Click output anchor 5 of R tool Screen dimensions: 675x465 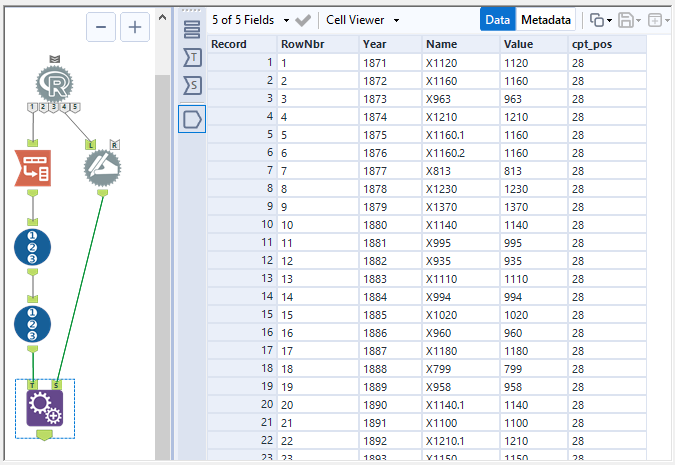click(75, 107)
